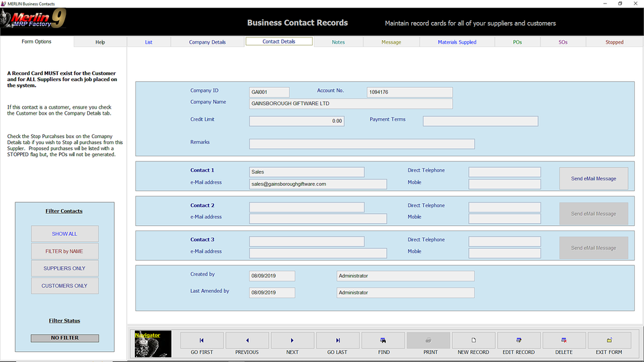644x362 pixels.
Task: Click the SUPPLIERS ONLY filter button
Action: [x=65, y=268]
